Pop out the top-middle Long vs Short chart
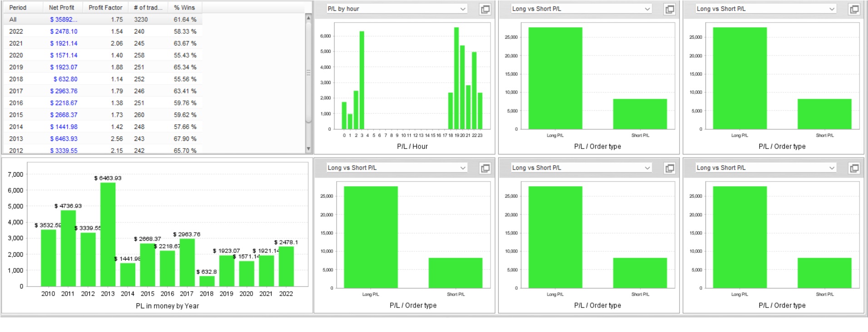Viewport: 868px width, 332px height. pyautogui.click(x=670, y=9)
